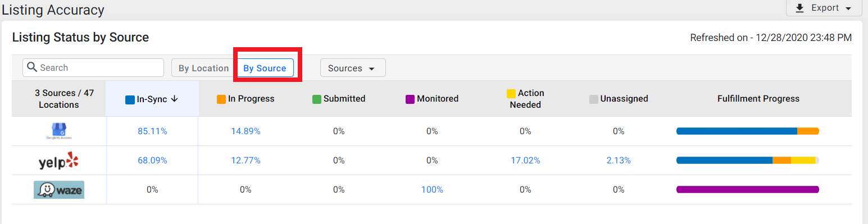Click the In-Sync sort arrow
868x224 pixels.
tap(174, 99)
